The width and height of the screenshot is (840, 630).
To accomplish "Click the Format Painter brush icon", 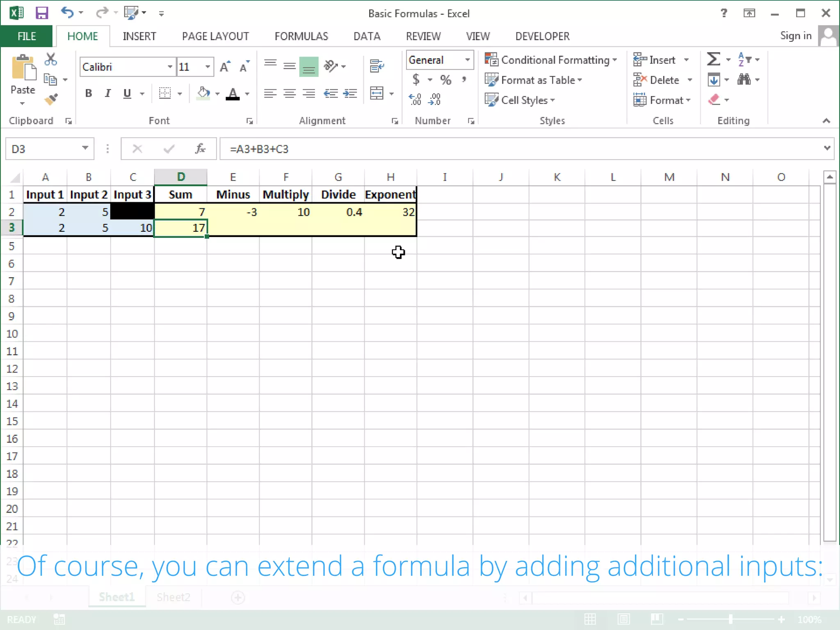I will 51,99.
